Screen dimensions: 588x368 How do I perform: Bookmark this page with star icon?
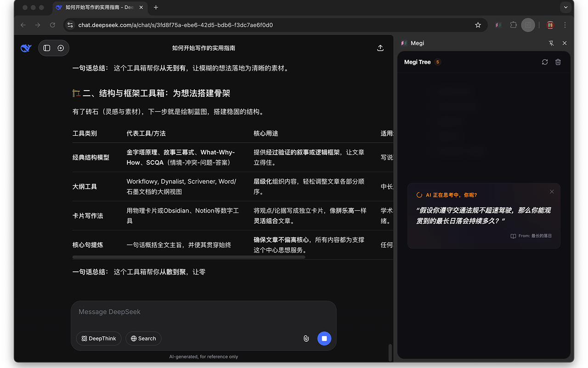[478, 25]
